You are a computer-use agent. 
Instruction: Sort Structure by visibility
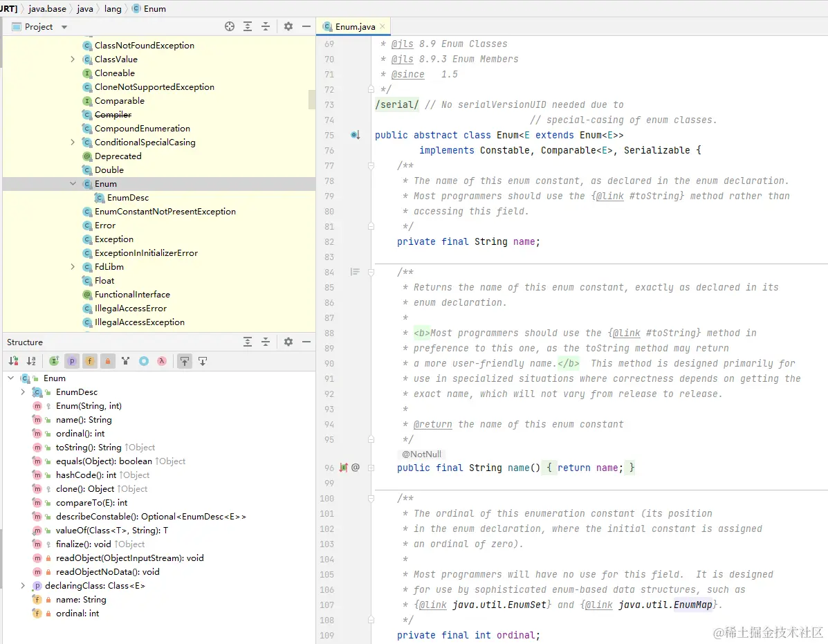14,361
